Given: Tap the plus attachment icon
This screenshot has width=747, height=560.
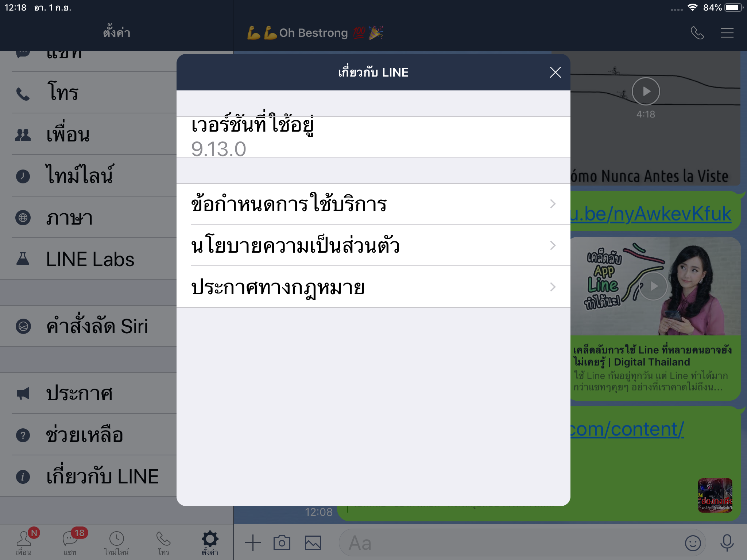Looking at the screenshot, I should point(253,543).
